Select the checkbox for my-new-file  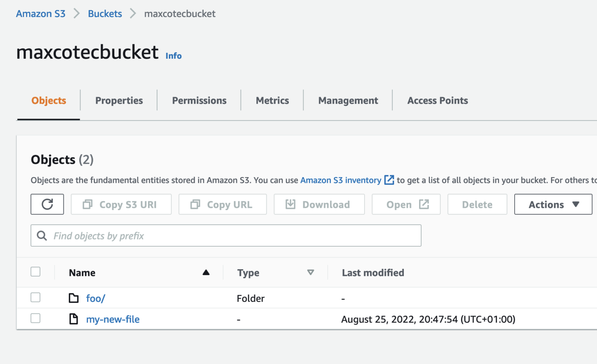35,318
